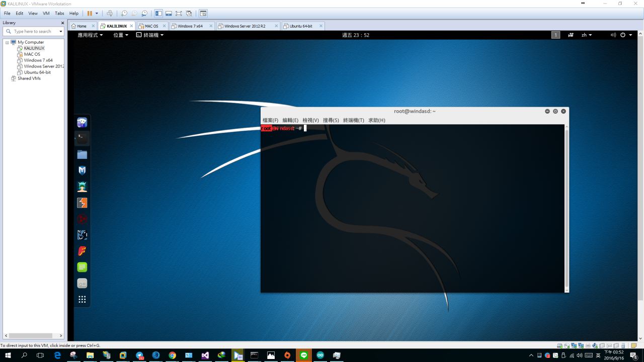This screenshot has width=644, height=362.
Task: Select Windows 7 x64 in the Library tree
Action: pos(38,60)
